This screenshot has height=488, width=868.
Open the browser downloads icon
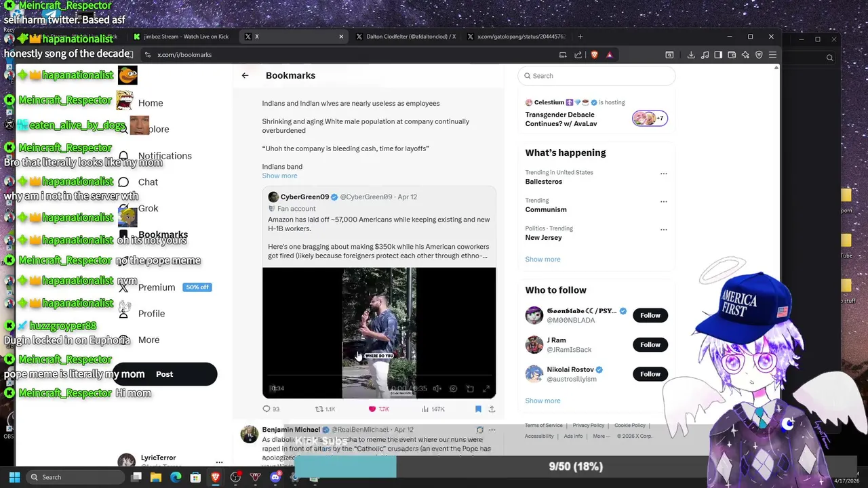coord(691,55)
